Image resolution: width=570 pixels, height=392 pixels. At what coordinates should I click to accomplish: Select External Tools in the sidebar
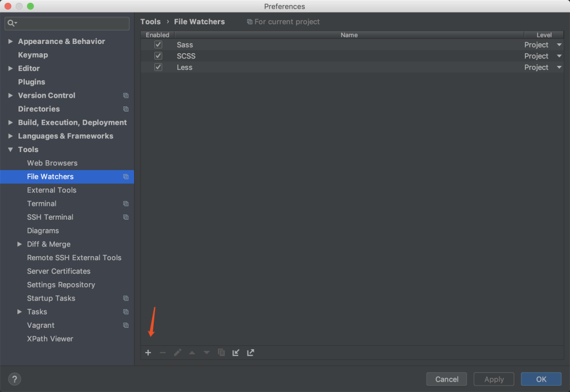coord(51,190)
